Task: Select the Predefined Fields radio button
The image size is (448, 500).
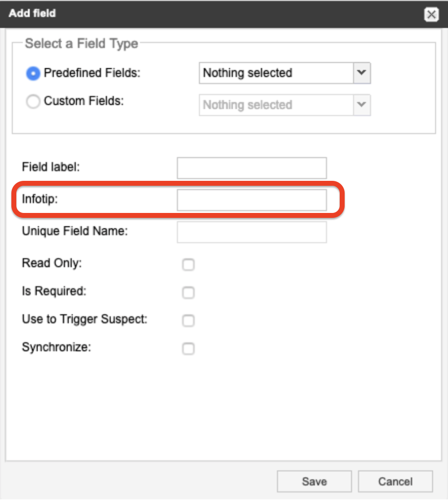Action: pyautogui.click(x=33, y=73)
